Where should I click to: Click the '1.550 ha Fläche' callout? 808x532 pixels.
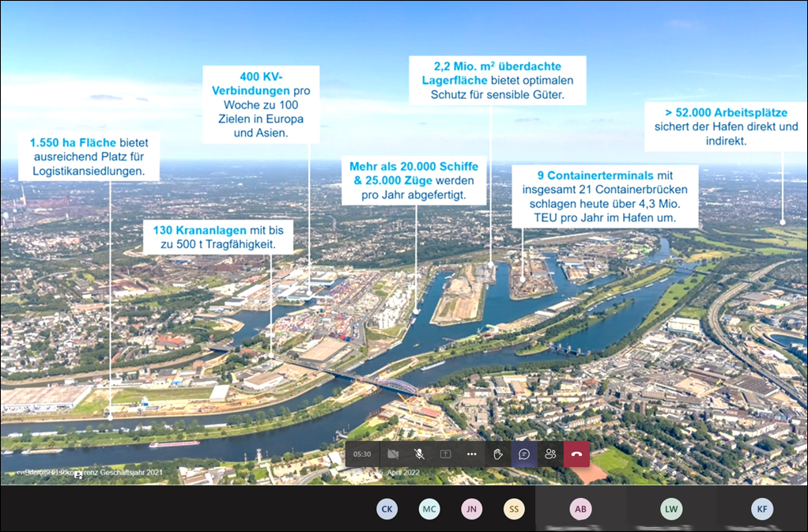(x=87, y=157)
